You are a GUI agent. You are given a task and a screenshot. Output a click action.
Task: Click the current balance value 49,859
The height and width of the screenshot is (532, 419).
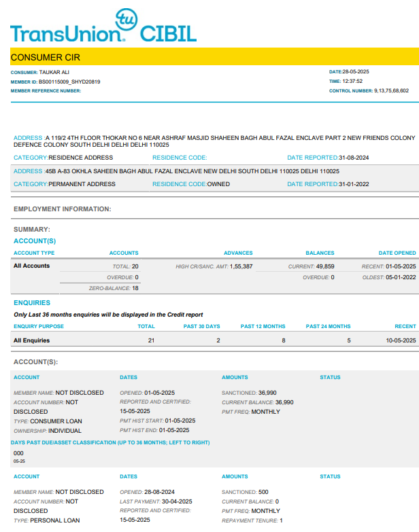pos(320,266)
